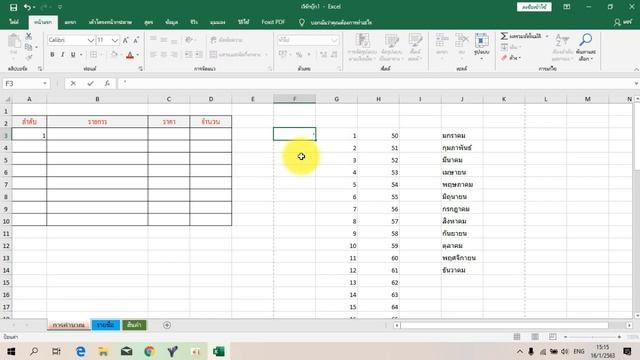
Task: Apply red font color with the A swatch
Action: click(130, 55)
